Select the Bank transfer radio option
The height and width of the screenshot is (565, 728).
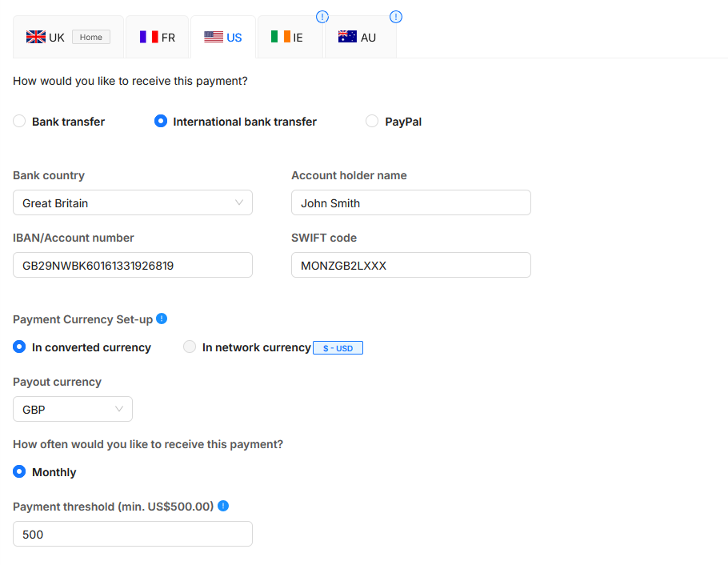[19, 122]
